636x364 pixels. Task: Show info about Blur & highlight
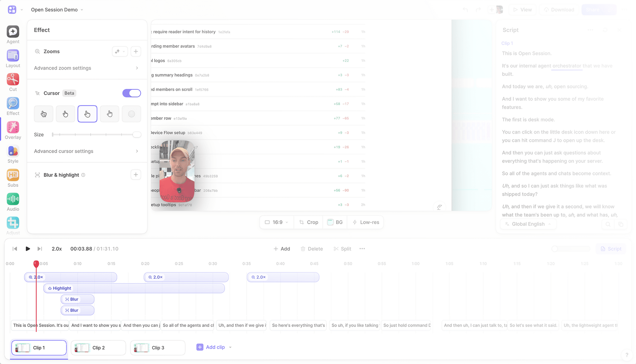click(x=83, y=175)
